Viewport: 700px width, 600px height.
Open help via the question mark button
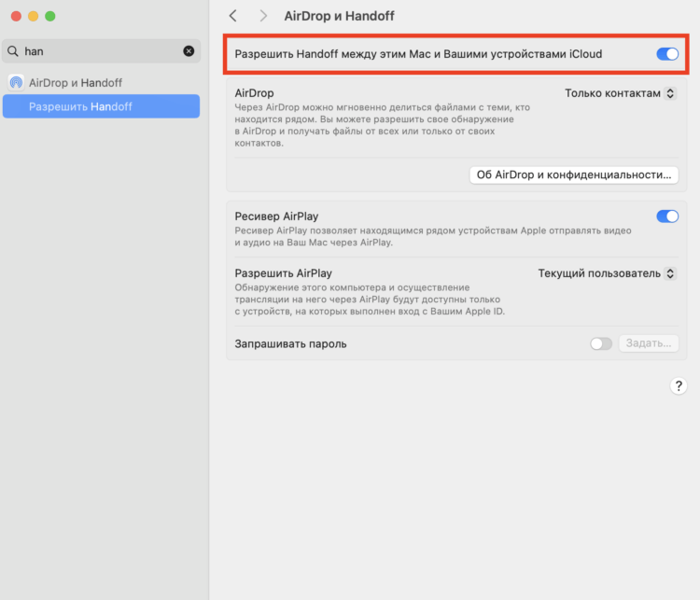coord(679,385)
